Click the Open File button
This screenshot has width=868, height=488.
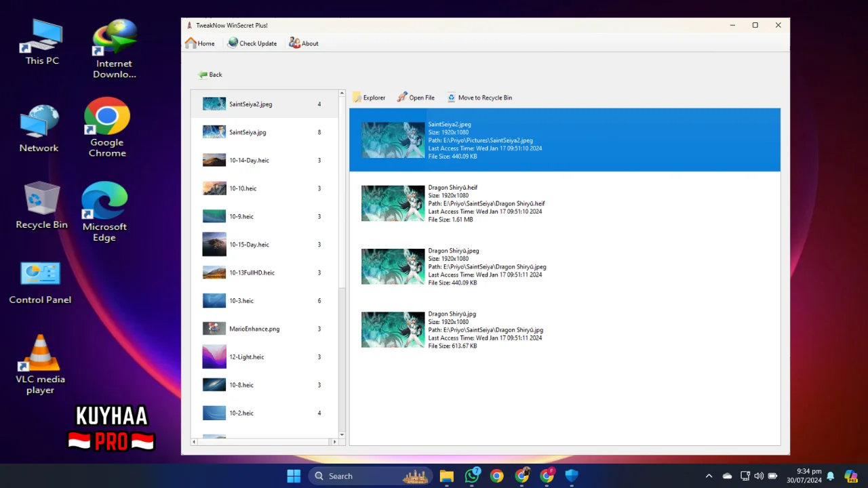(416, 98)
